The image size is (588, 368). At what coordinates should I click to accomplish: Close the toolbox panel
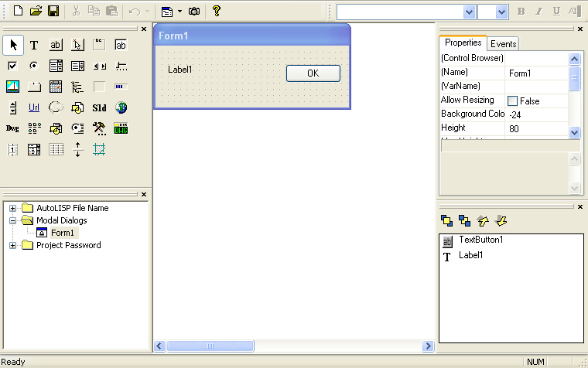pos(144,29)
